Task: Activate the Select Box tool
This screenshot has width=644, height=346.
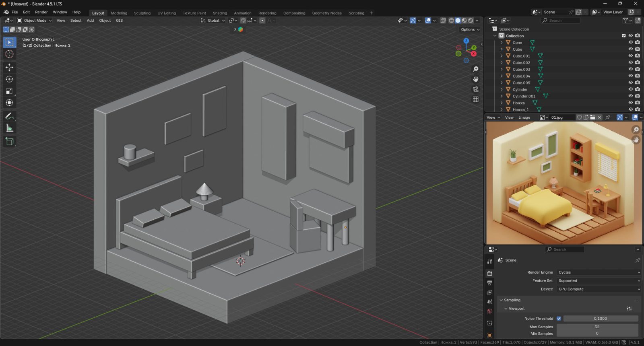Action: (x=9, y=42)
